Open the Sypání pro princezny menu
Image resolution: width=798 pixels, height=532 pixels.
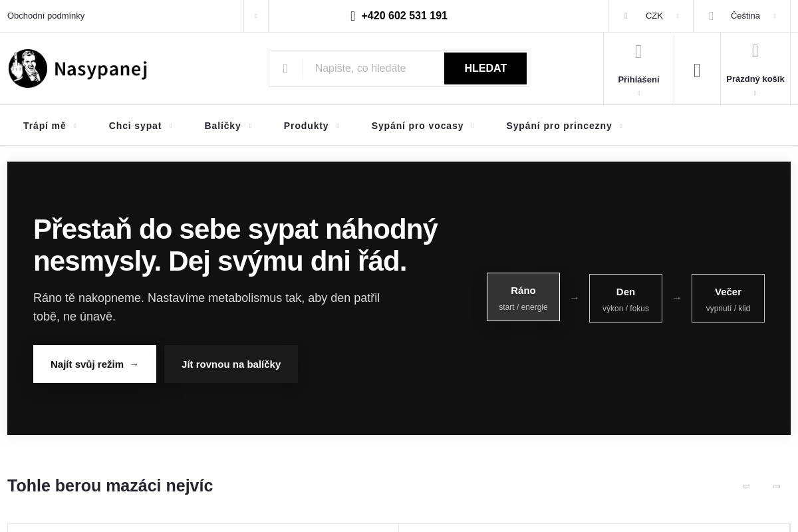coord(559,125)
